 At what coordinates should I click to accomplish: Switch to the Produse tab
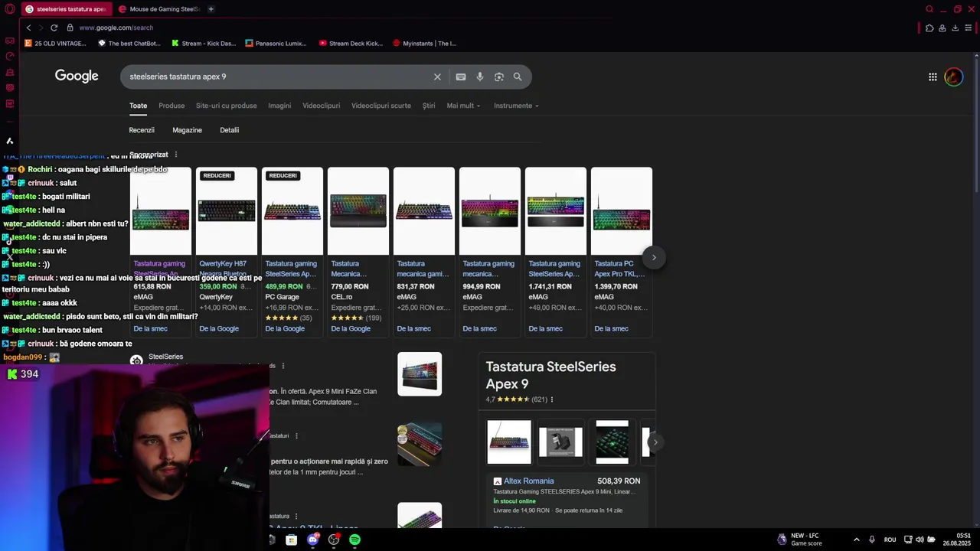(x=171, y=106)
